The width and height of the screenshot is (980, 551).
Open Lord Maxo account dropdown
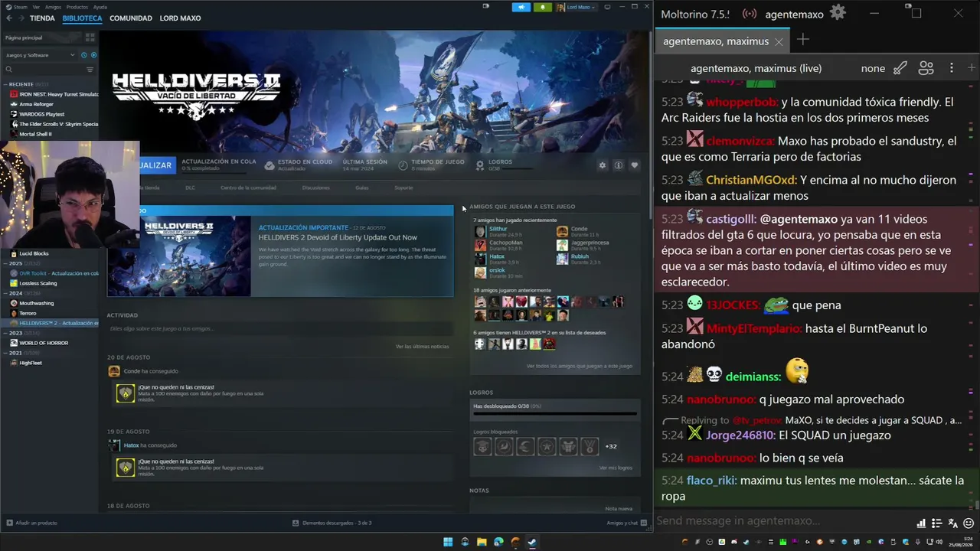point(577,7)
